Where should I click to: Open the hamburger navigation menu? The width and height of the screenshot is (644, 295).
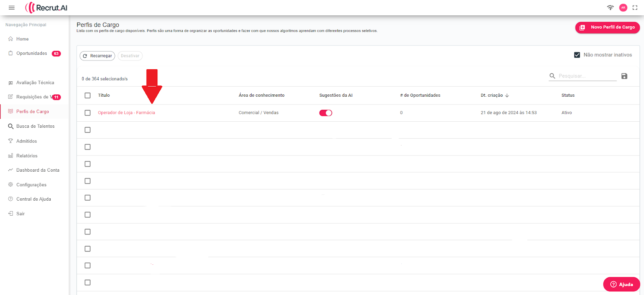pos(12,8)
